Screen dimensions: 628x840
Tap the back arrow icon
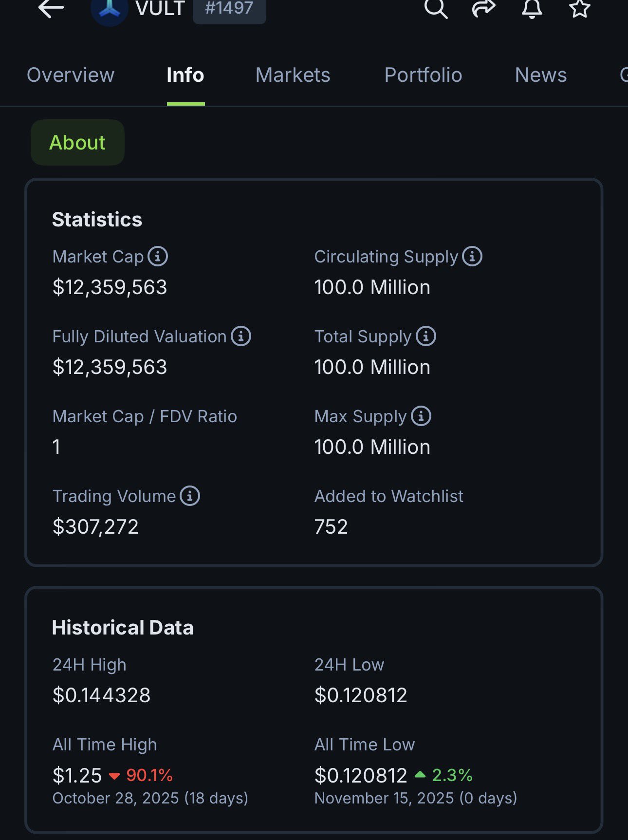[x=51, y=8]
